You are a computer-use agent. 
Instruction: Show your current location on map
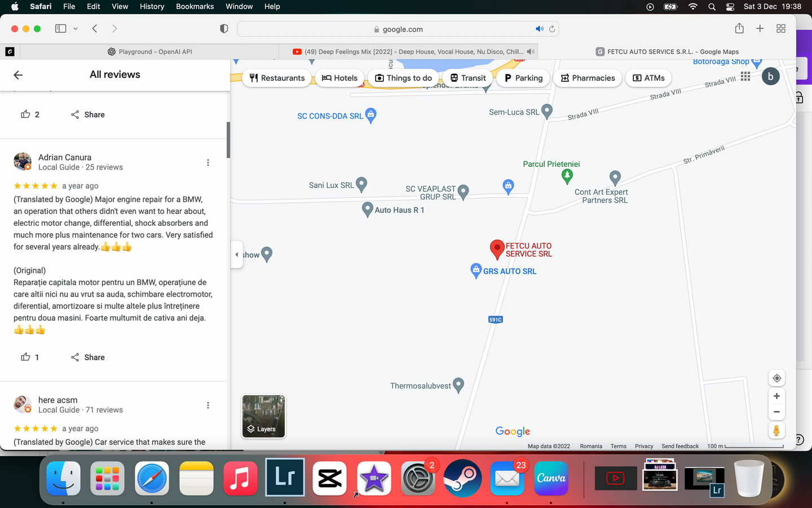(776, 378)
